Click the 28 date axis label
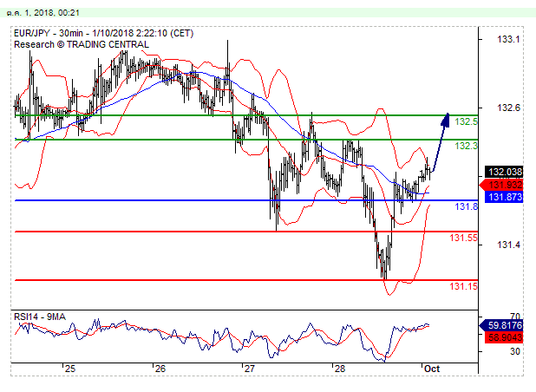The height and width of the screenshot is (392, 536). click(x=339, y=369)
